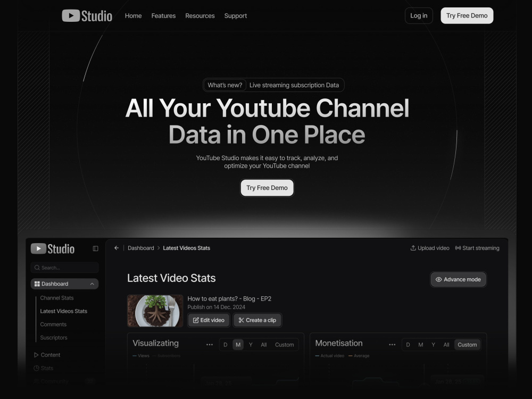532x399 pixels.
Task: Select Custom range in Monetisation
Action: (467, 345)
